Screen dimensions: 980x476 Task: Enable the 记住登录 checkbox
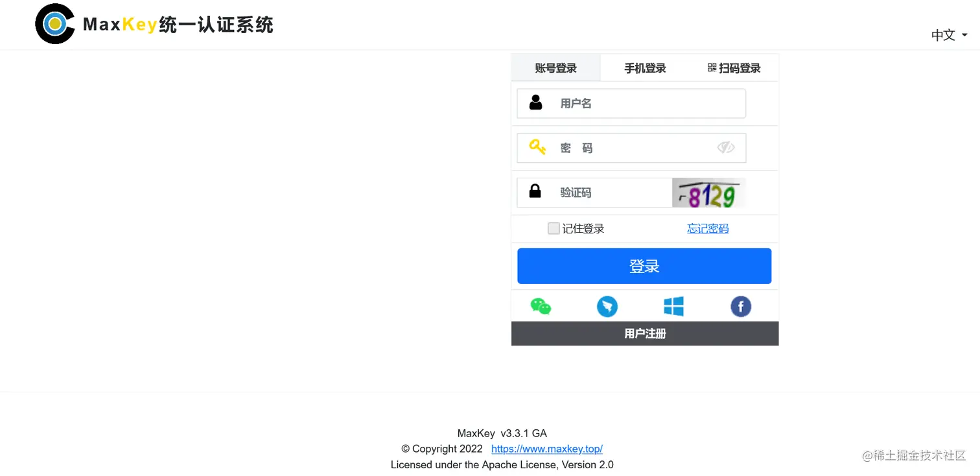554,228
